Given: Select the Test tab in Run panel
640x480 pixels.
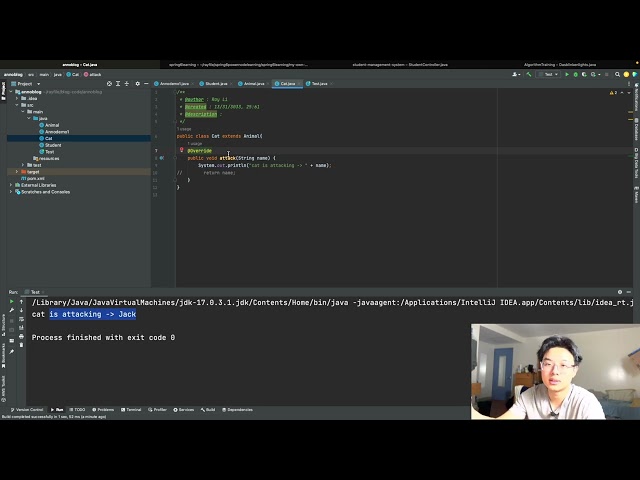Looking at the screenshot, I should [35, 292].
